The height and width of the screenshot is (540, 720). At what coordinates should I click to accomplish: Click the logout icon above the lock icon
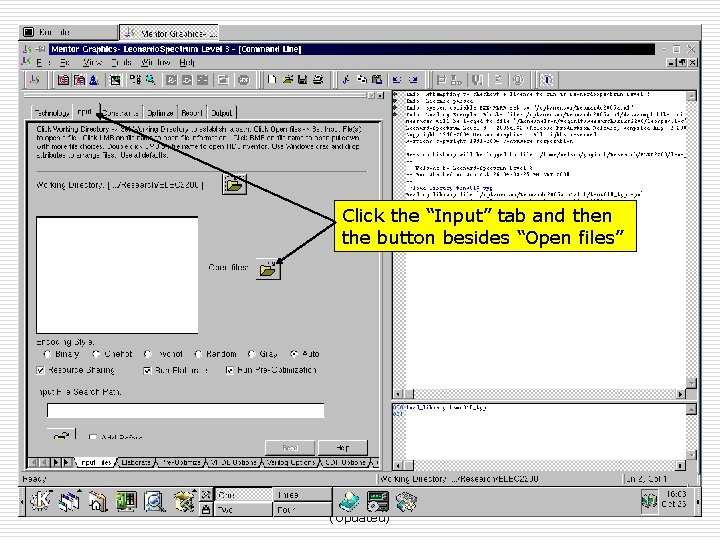pyautogui.click(x=206, y=495)
